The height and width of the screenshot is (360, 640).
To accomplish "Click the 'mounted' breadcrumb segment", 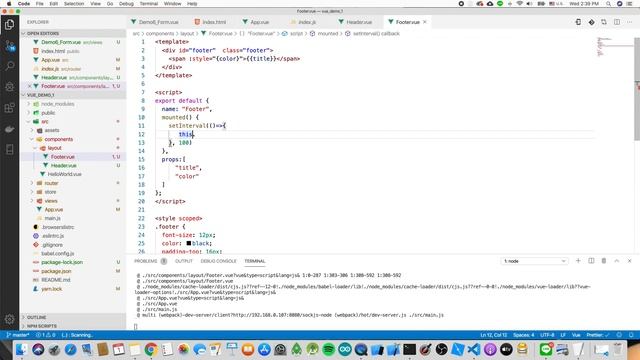I will pos(328,34).
